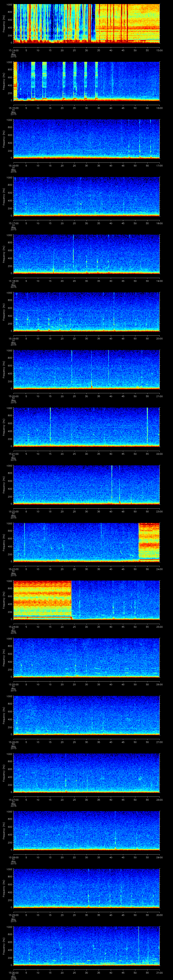Image resolution: width=173 pixels, height=980 pixels.
Task: Click the 24:00 end time label
Action: click(x=159, y=569)
